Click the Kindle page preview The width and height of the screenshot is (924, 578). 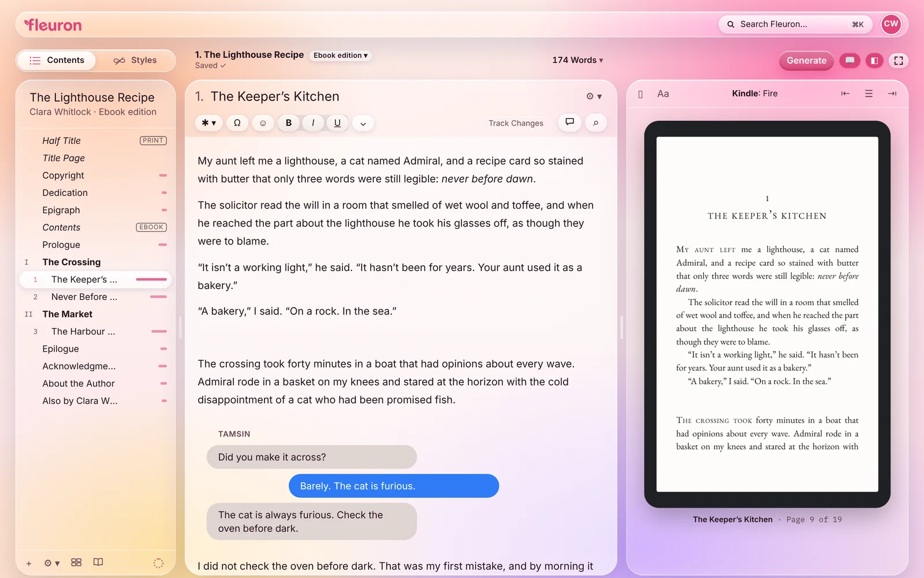[767, 314]
